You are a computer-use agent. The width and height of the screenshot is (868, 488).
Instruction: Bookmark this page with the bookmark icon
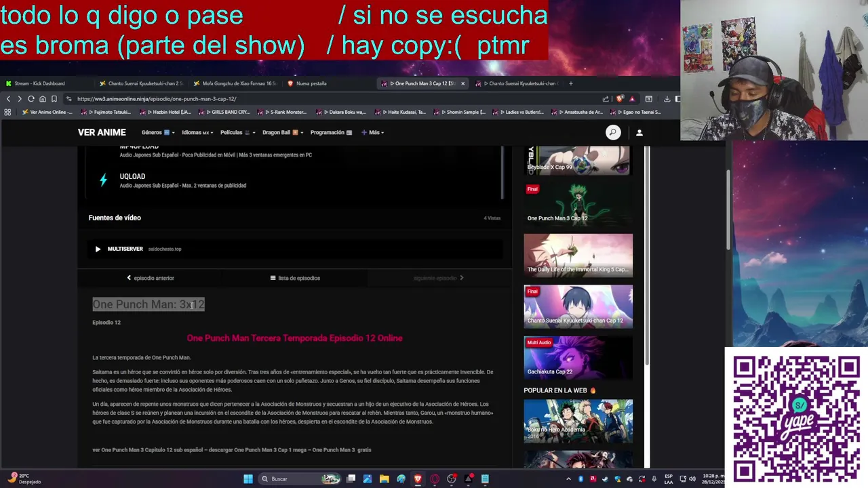point(54,99)
